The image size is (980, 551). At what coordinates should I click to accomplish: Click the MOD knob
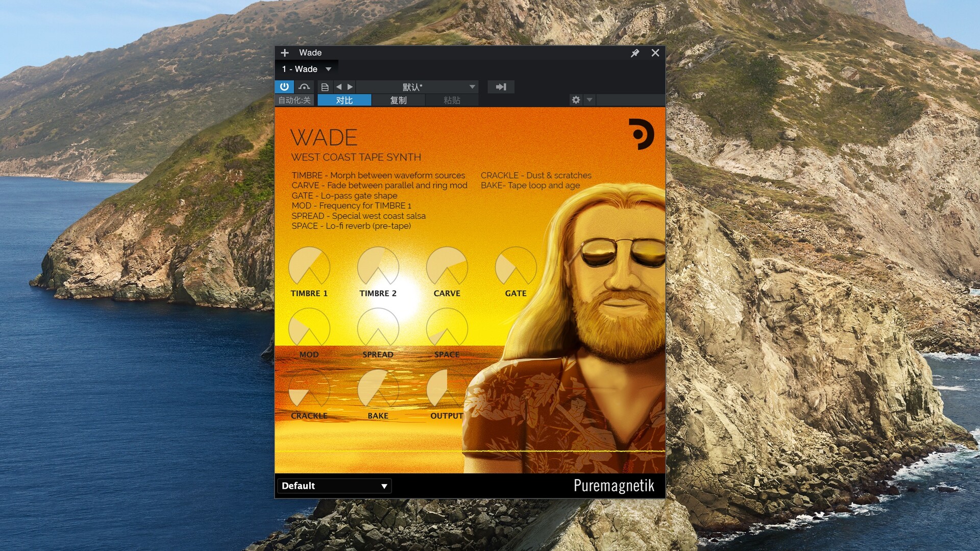tap(309, 329)
